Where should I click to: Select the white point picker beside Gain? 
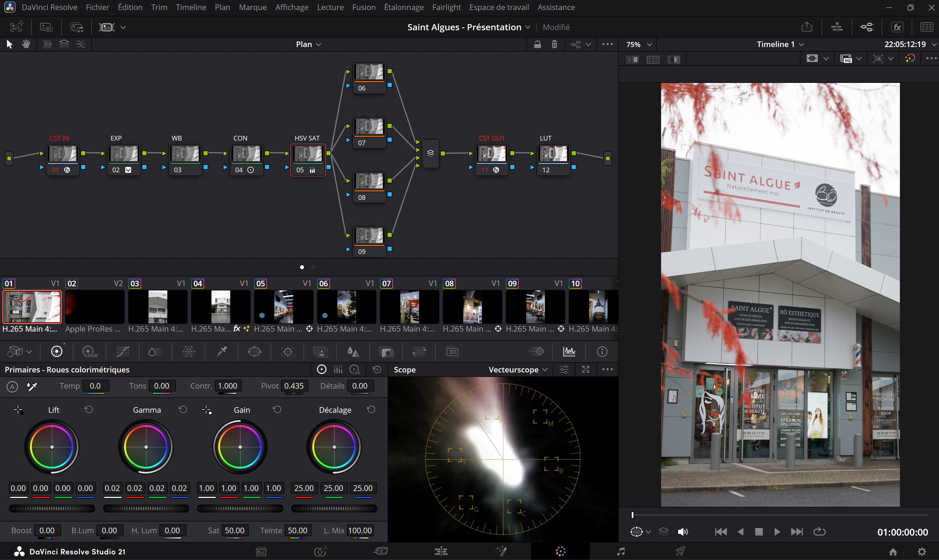tap(206, 410)
